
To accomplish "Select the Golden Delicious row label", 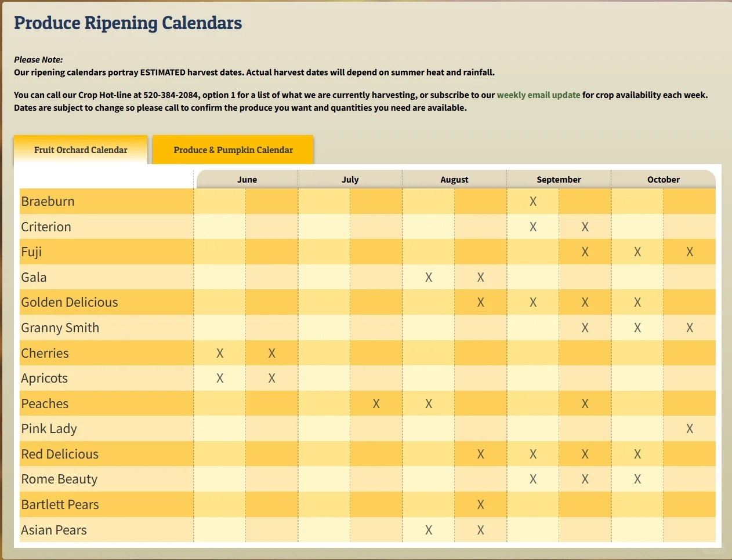I will [x=70, y=303].
